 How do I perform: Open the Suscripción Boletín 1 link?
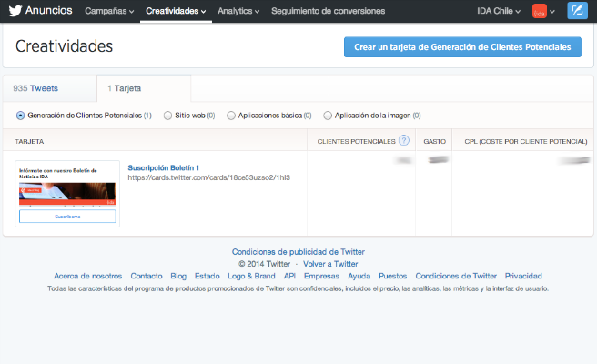(163, 168)
